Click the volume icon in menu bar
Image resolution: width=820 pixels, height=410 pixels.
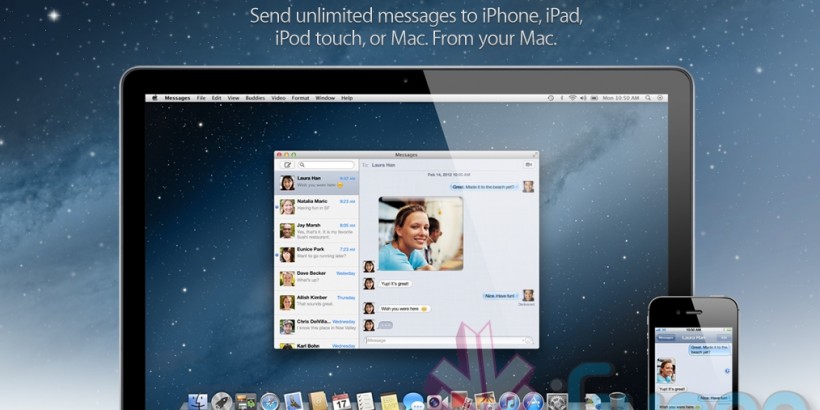[585, 98]
